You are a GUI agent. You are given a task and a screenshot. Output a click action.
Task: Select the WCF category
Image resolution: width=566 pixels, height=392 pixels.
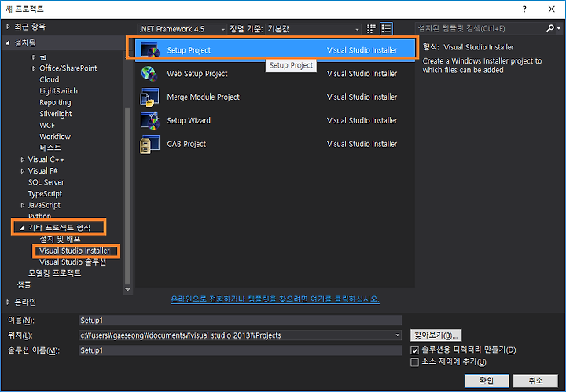tap(47, 125)
